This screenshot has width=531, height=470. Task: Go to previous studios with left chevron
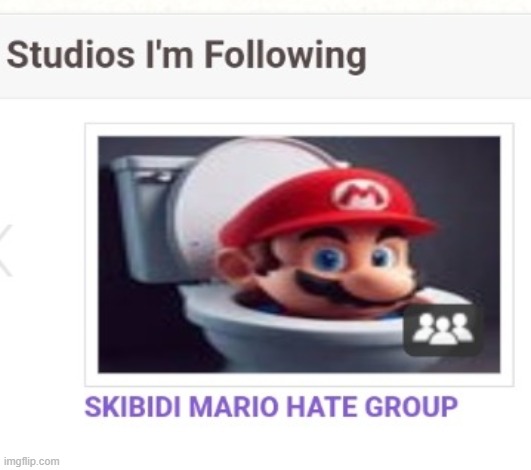(x=5, y=250)
